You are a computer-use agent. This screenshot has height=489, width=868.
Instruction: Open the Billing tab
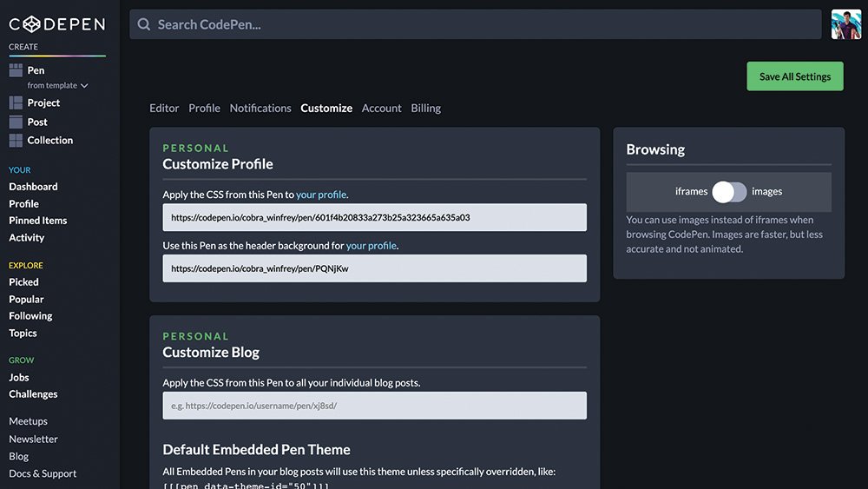425,108
